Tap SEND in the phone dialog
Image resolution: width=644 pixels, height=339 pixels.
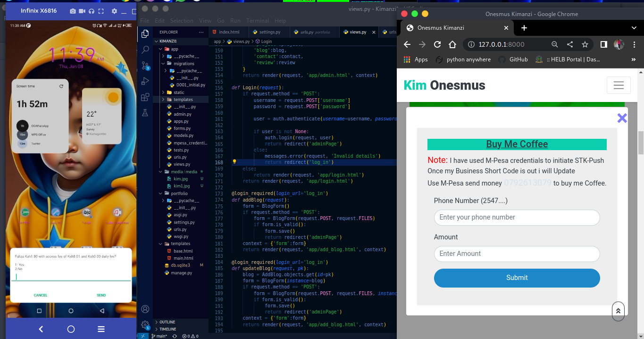(x=101, y=295)
